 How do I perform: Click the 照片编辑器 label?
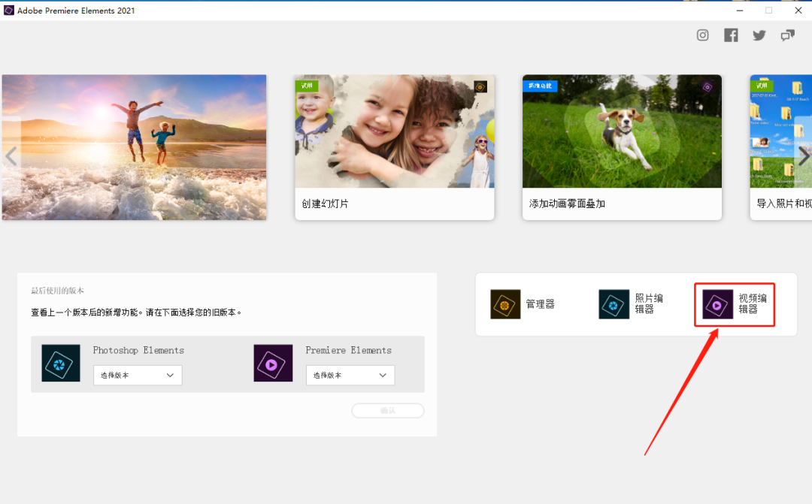(x=649, y=303)
